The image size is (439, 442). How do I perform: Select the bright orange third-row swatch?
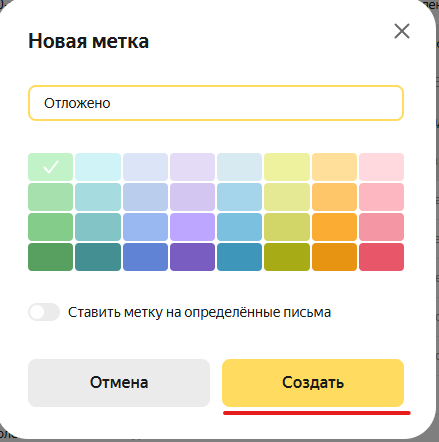334,227
